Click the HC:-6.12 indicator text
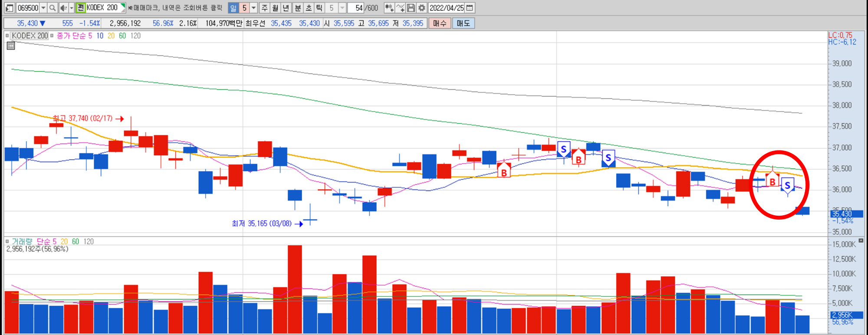Viewport: 868px width, 335px height. click(x=842, y=42)
